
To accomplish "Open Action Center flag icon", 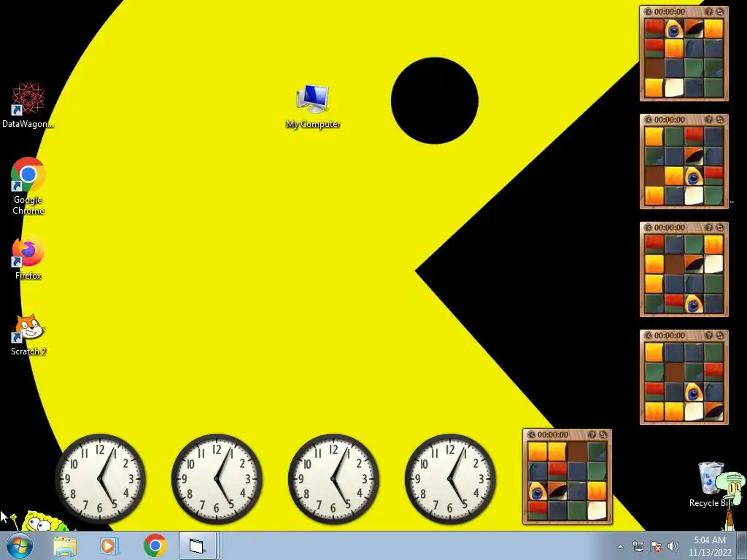I will [656, 546].
